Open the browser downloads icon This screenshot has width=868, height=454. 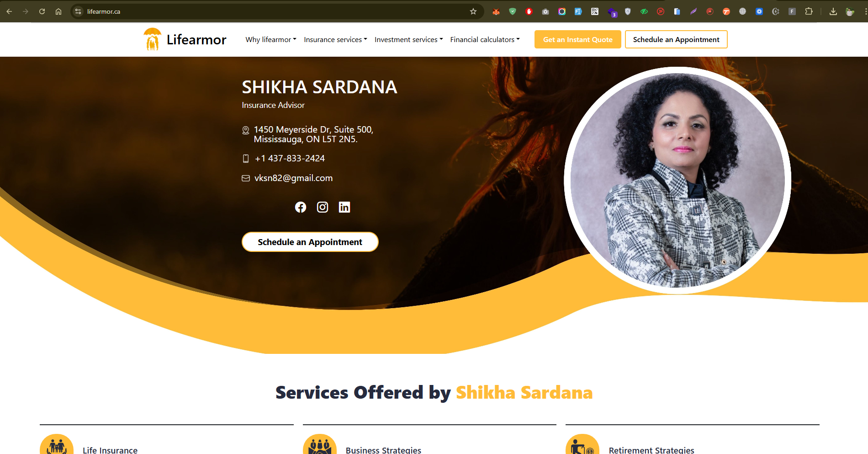[833, 11]
